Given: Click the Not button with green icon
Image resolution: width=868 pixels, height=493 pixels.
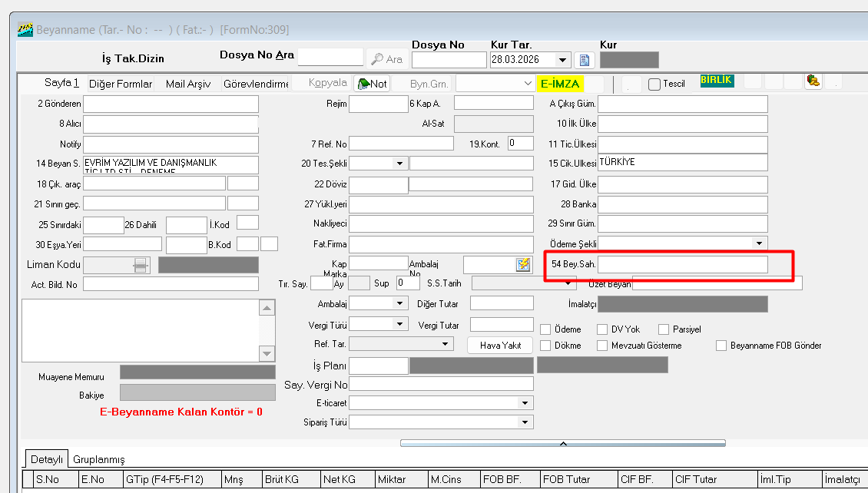Looking at the screenshot, I should [372, 84].
